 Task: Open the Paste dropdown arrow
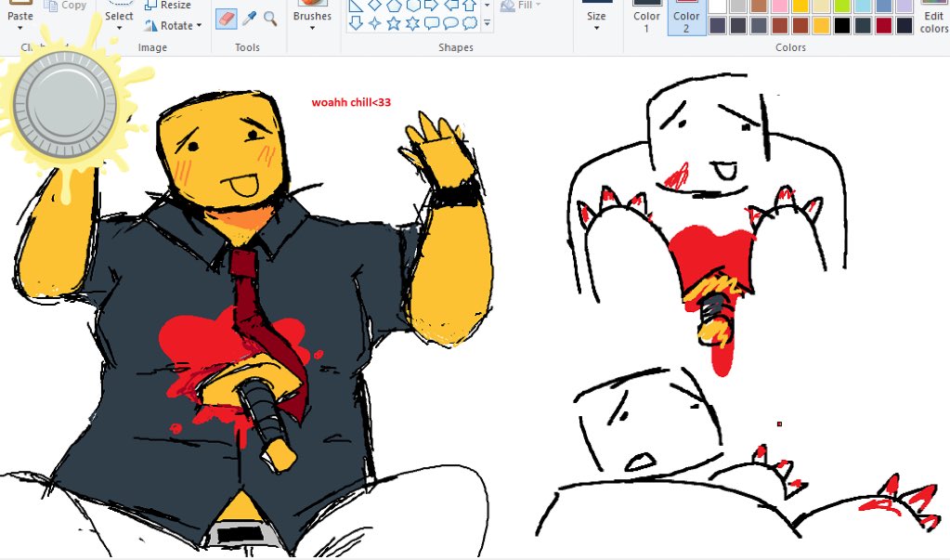(x=20, y=28)
